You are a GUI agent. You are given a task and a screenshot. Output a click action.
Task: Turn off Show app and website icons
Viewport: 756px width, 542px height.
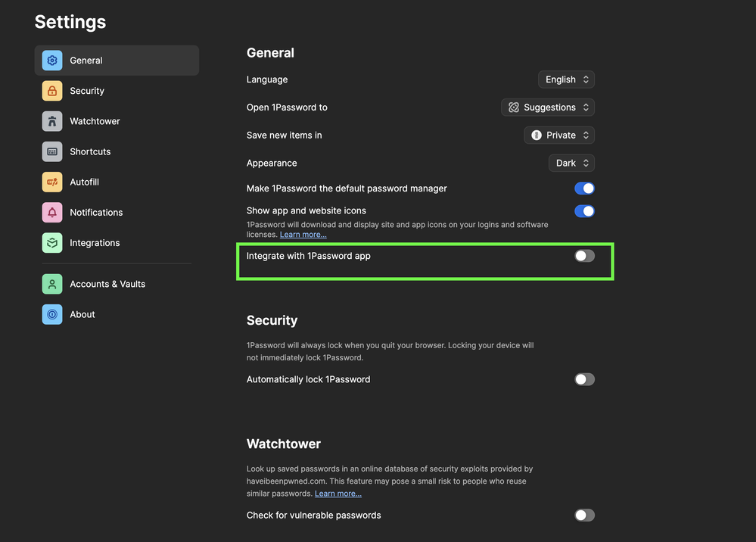tap(584, 211)
